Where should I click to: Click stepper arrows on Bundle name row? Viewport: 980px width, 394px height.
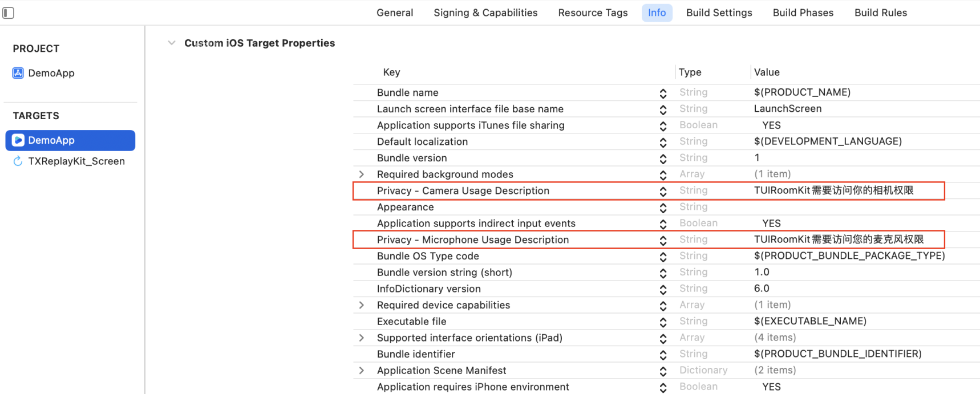point(663,93)
